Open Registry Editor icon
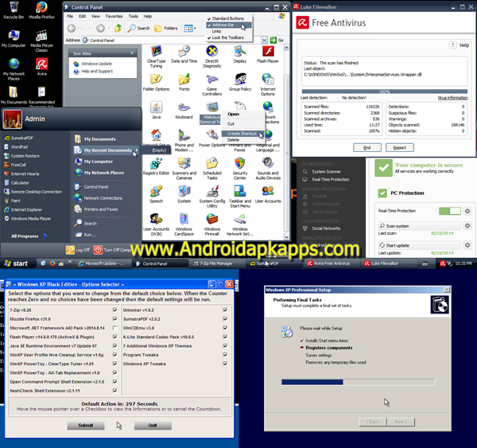Screen dimensions: 477x448 (156, 166)
